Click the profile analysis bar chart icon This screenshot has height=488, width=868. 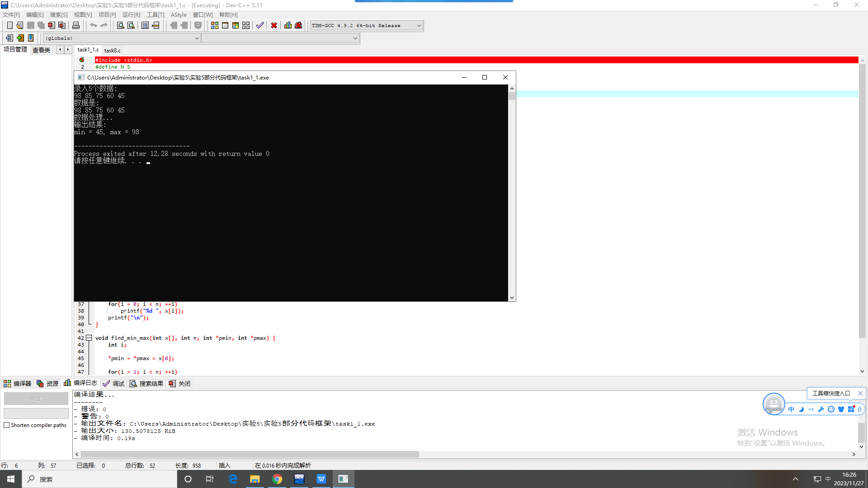click(288, 25)
